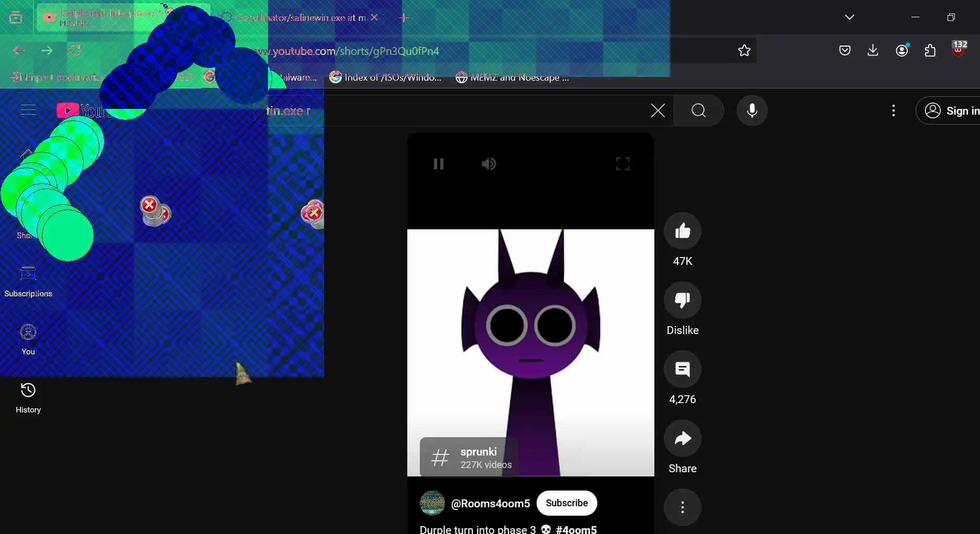980x534 pixels.
Task: Open the Index of /ISOs/Windo... bookmark
Action: 386,77
